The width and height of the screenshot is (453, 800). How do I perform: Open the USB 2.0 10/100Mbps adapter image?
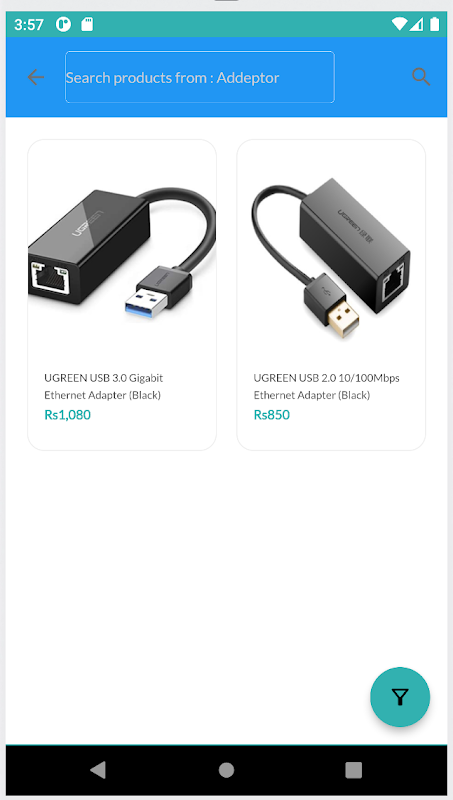point(331,249)
